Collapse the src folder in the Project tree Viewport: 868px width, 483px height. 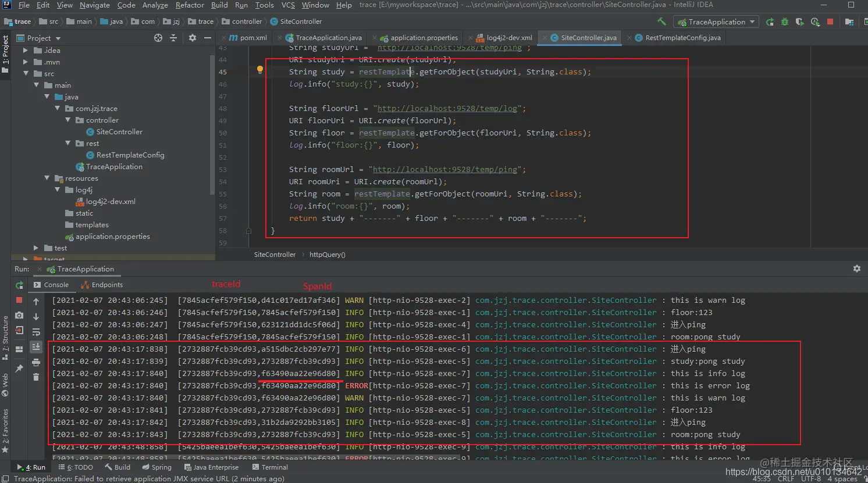point(26,73)
